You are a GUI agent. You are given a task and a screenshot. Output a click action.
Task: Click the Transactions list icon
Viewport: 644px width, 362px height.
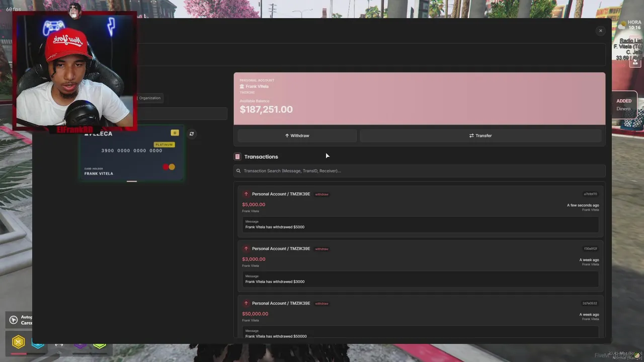[x=237, y=157]
